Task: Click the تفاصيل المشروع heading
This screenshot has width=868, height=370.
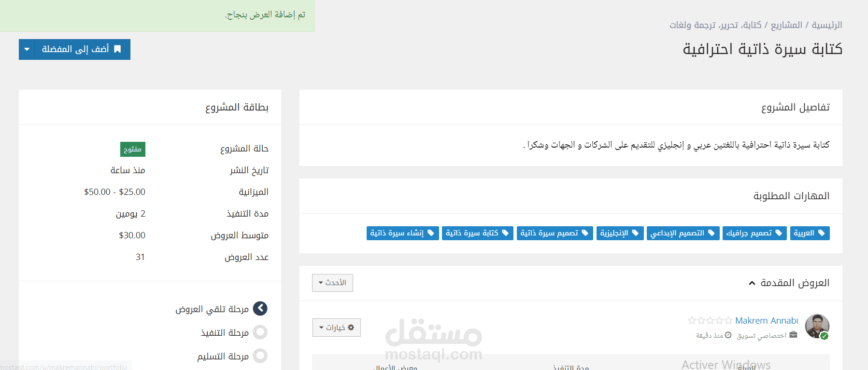Action: (x=796, y=107)
